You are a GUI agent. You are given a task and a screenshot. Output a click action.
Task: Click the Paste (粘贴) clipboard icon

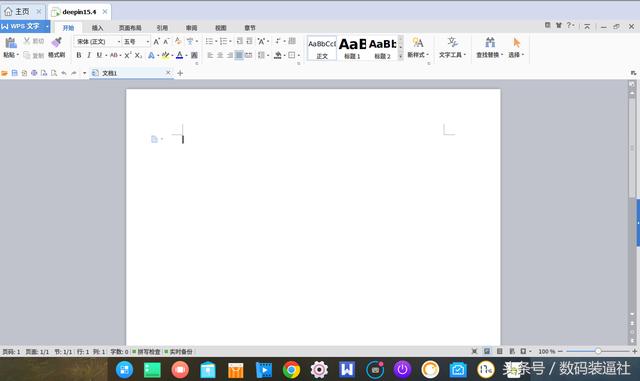pyautogui.click(x=11, y=43)
